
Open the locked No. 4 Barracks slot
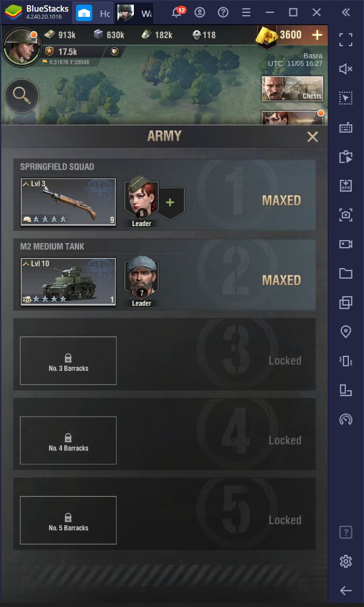[68, 440]
